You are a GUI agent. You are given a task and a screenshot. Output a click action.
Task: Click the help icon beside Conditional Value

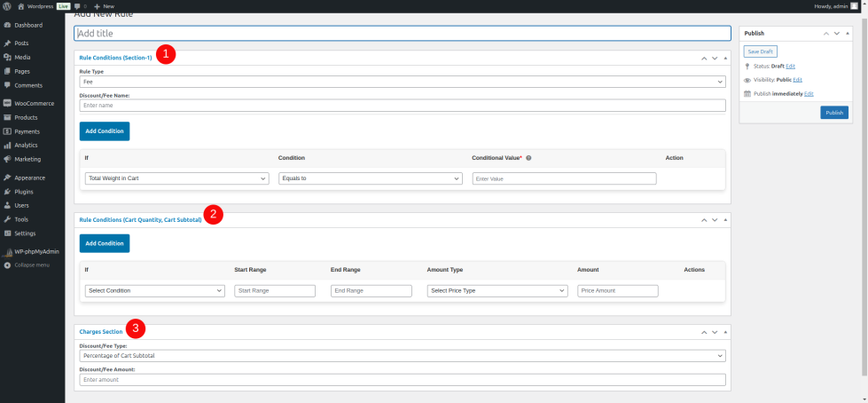528,158
